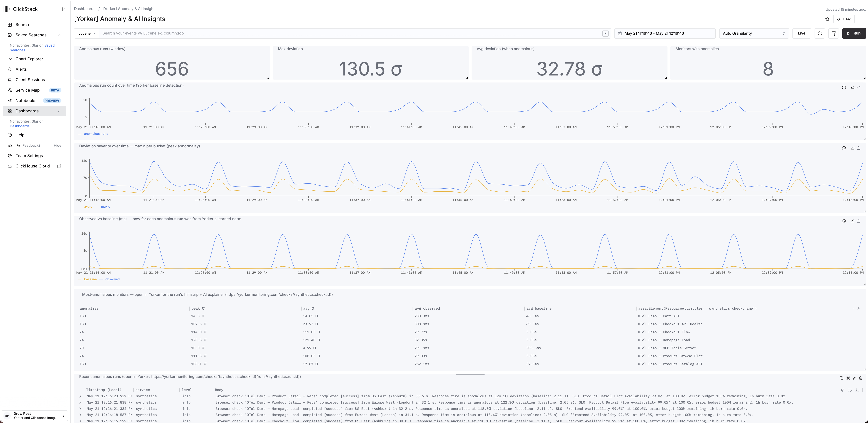The image size is (868, 423).
Task: Toggle the 'avg σ' legend series
Action: click(85, 207)
